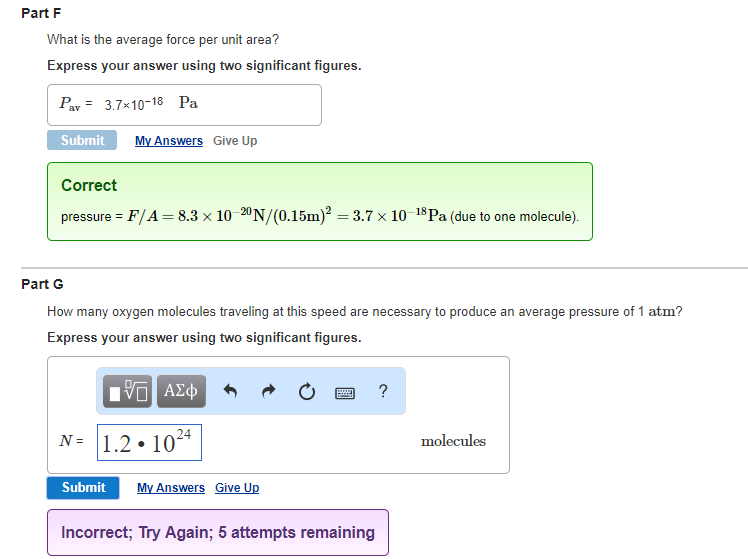Screen dimensions: 748x559
Task: Click the Part F answer box with Pav
Action: pyautogui.click(x=184, y=105)
